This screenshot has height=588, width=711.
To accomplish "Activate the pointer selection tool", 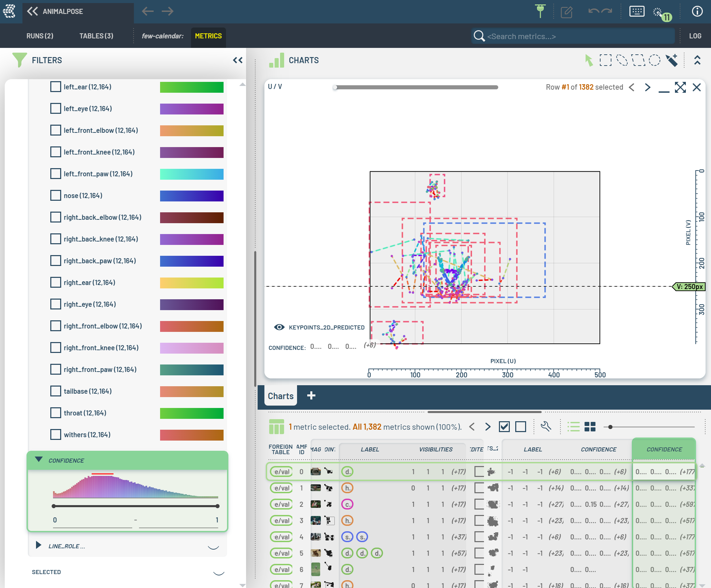I will pyautogui.click(x=589, y=60).
